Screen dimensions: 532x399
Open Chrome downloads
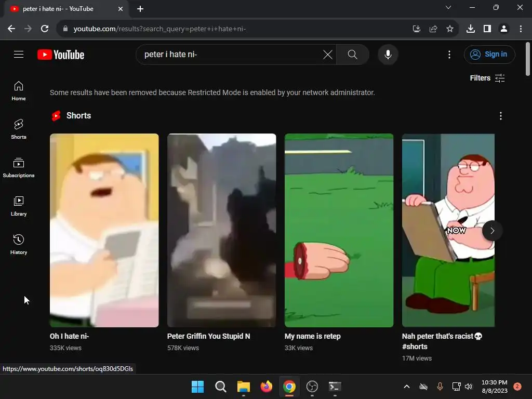[x=471, y=29]
